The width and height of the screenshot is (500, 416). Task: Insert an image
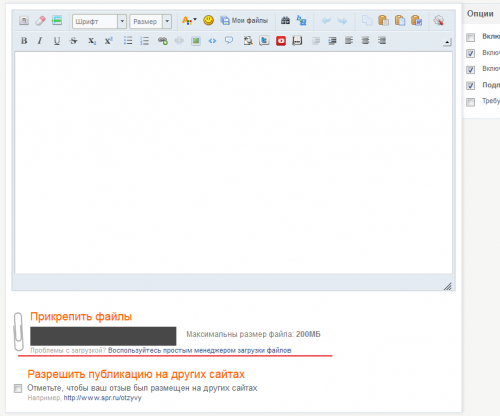[x=196, y=41]
